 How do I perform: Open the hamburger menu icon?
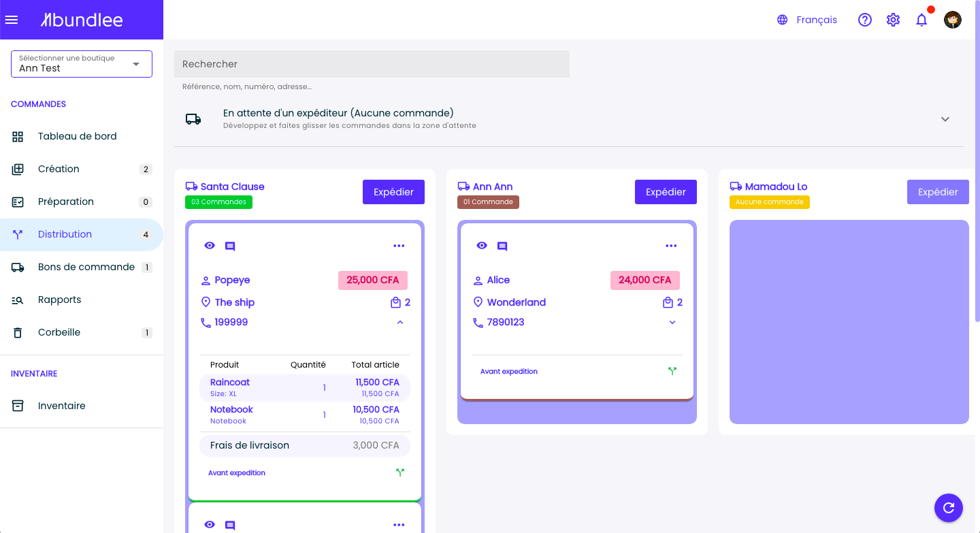(x=11, y=20)
